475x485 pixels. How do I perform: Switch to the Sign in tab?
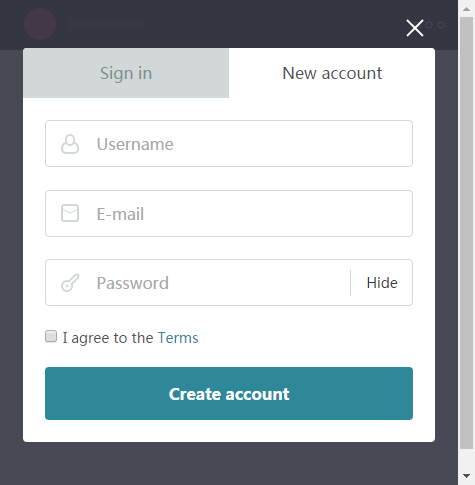coord(126,73)
